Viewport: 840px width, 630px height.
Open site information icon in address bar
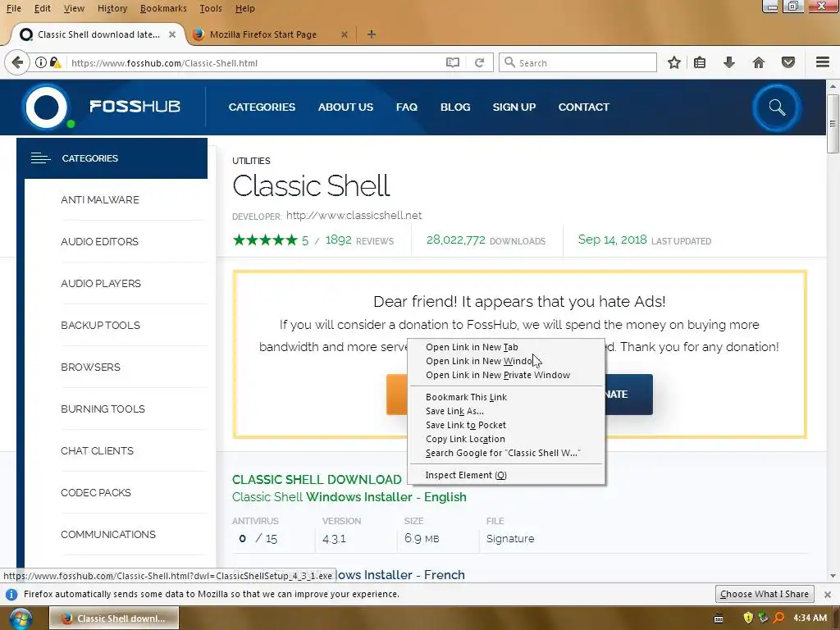click(x=41, y=62)
